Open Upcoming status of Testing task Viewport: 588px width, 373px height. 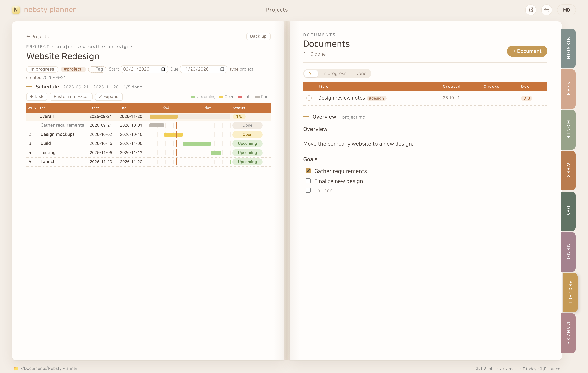pyautogui.click(x=247, y=153)
